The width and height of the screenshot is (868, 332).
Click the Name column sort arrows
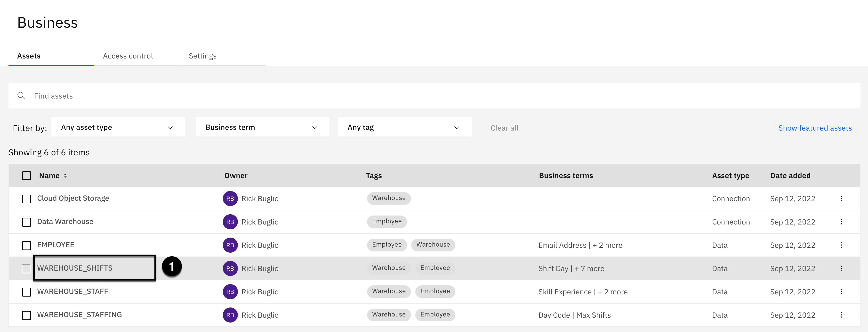tap(65, 176)
